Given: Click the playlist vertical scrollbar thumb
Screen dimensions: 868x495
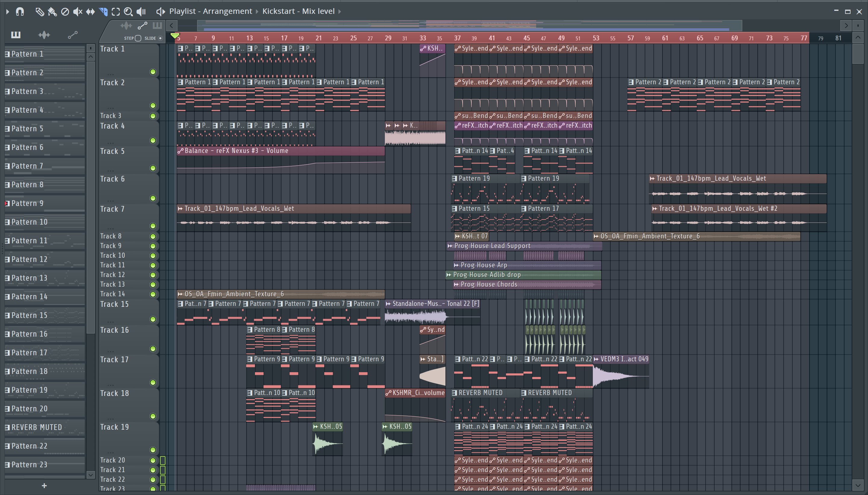Looking at the screenshot, I should 858,54.
